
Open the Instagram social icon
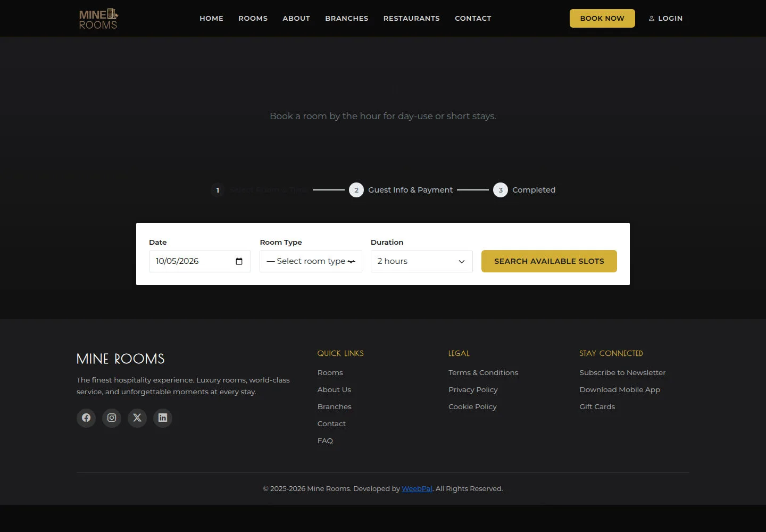pos(112,418)
